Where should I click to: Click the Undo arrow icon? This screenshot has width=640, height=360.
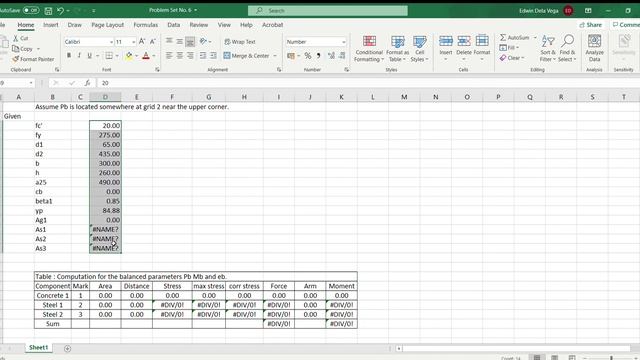pyautogui.click(x=60, y=11)
